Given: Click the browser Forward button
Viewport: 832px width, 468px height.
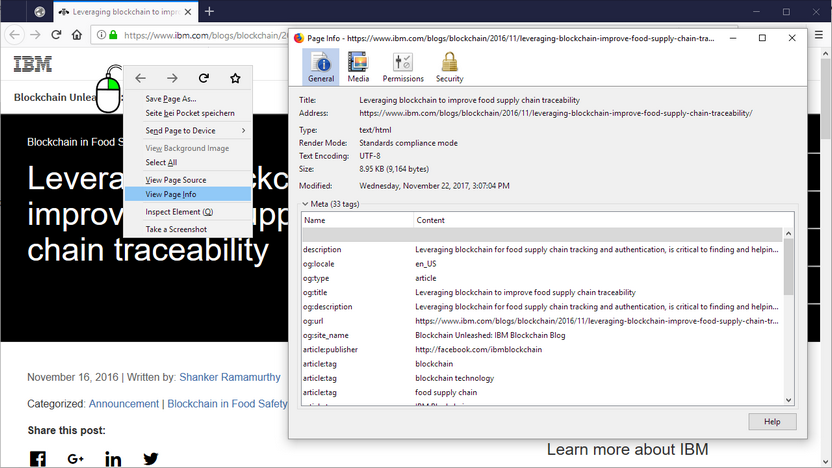Looking at the screenshot, I should click(x=35, y=35).
